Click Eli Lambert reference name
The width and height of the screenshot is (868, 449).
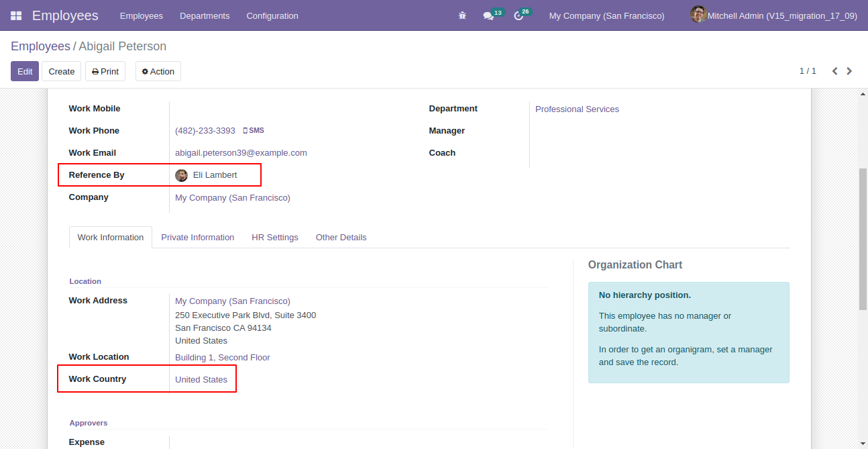click(215, 175)
